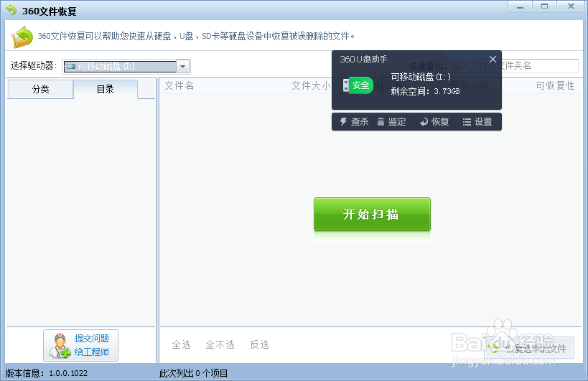Run 查杀 virus scan on USB
This screenshot has width=588, height=381.
[x=354, y=122]
